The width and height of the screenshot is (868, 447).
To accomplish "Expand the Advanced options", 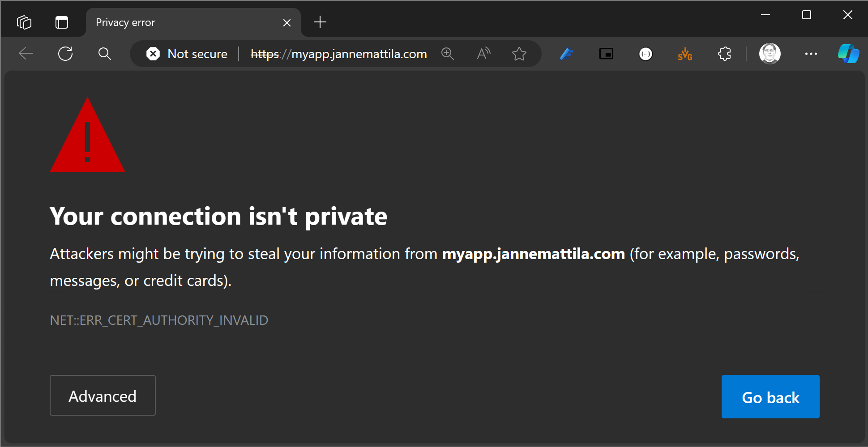I will coord(103,396).
